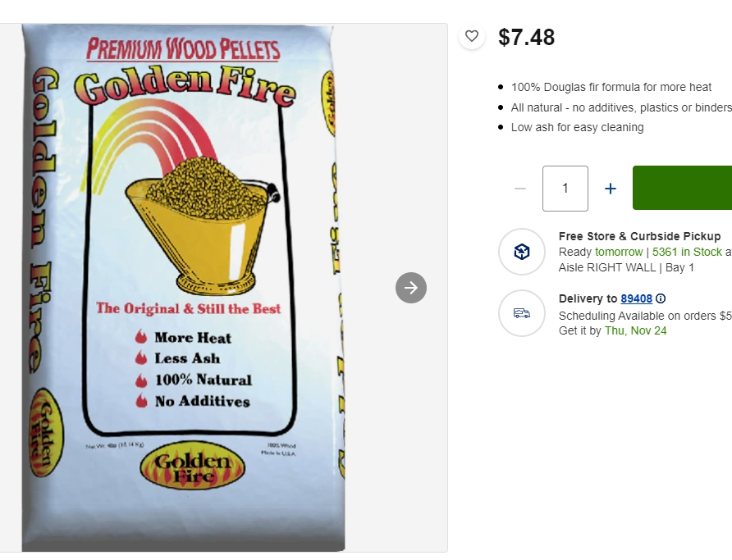Click the Low ash for easy cleaning bullet
This screenshot has height=560, width=732.
pos(577,127)
